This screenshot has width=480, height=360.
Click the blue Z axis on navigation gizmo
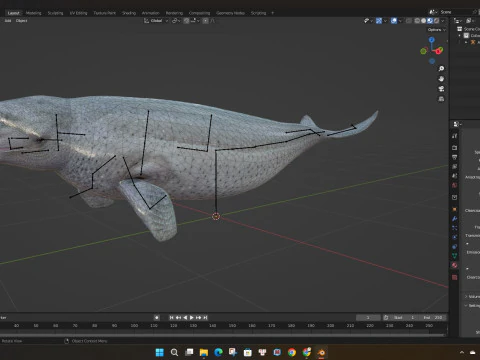click(432, 40)
